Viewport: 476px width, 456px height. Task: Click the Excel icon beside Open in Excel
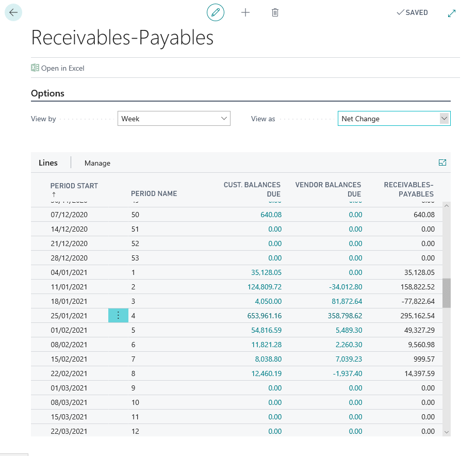pyautogui.click(x=35, y=68)
